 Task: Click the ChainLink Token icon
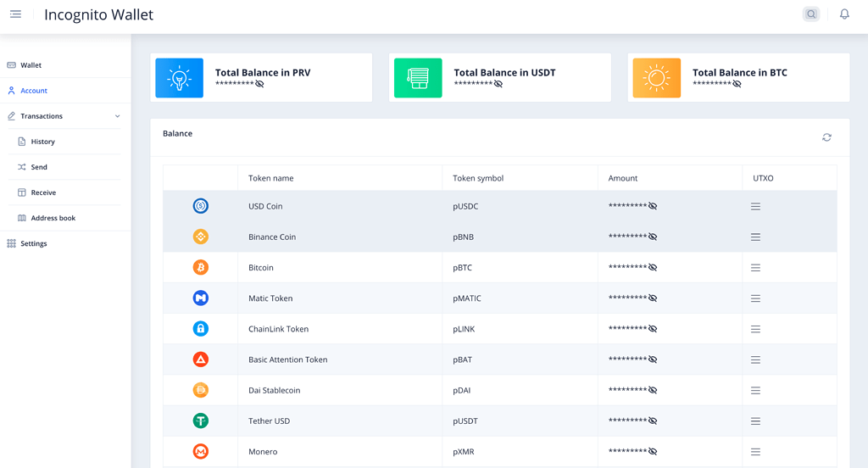tap(201, 329)
